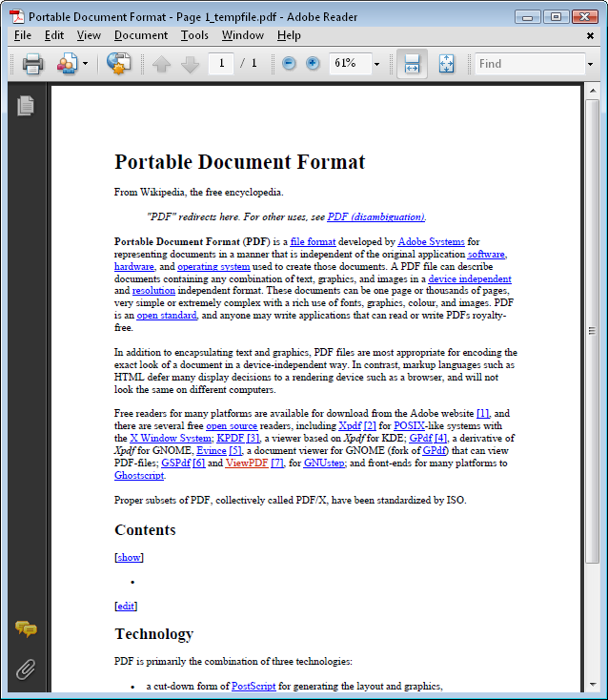Screen dimensions: 608x700
Task: Open the Pages panel in left sidebar
Action: pyautogui.click(x=26, y=106)
